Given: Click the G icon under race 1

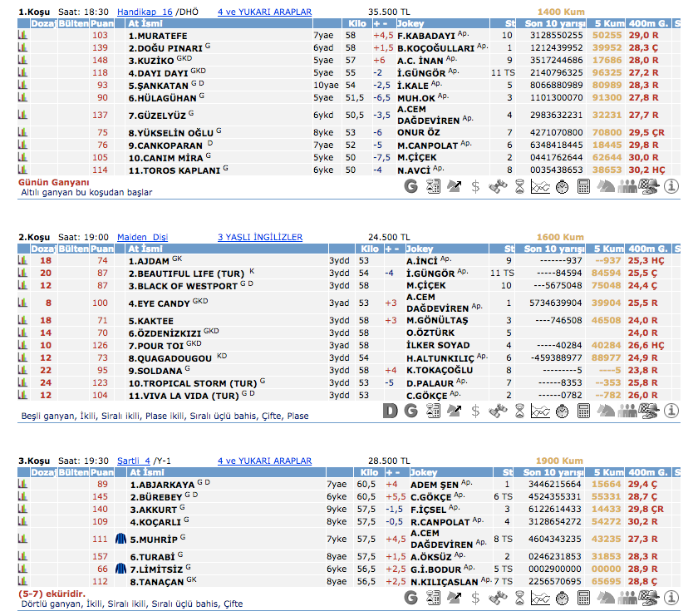Looking at the screenshot, I should 410,187.
